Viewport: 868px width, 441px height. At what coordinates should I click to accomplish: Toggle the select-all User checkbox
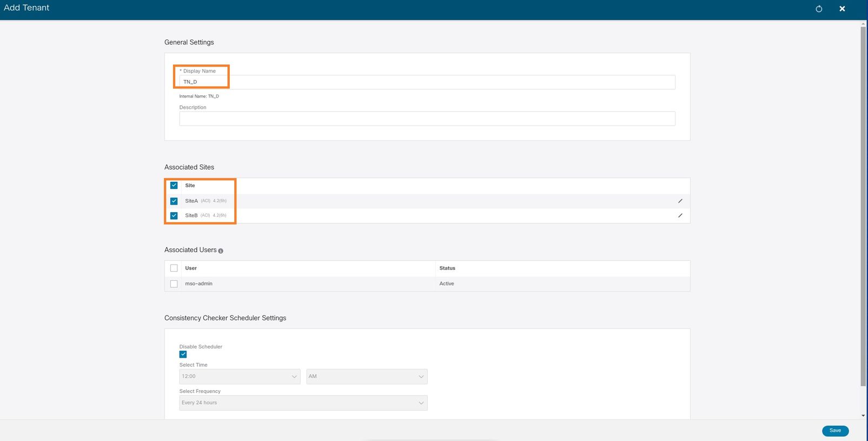(x=174, y=268)
